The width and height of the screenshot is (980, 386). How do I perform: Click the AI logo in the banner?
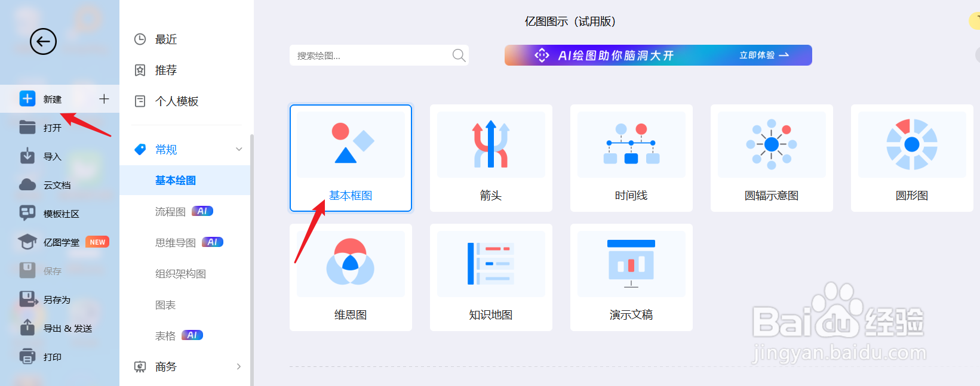pos(542,55)
